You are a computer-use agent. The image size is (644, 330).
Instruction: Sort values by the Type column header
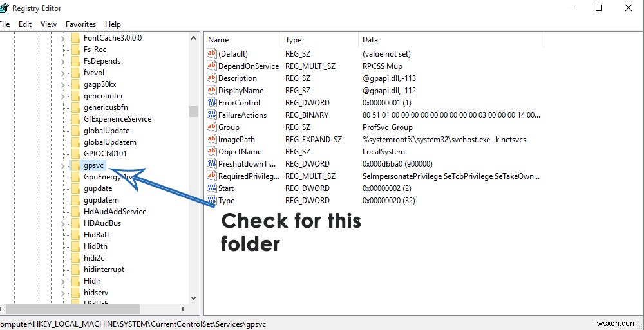[x=319, y=40]
